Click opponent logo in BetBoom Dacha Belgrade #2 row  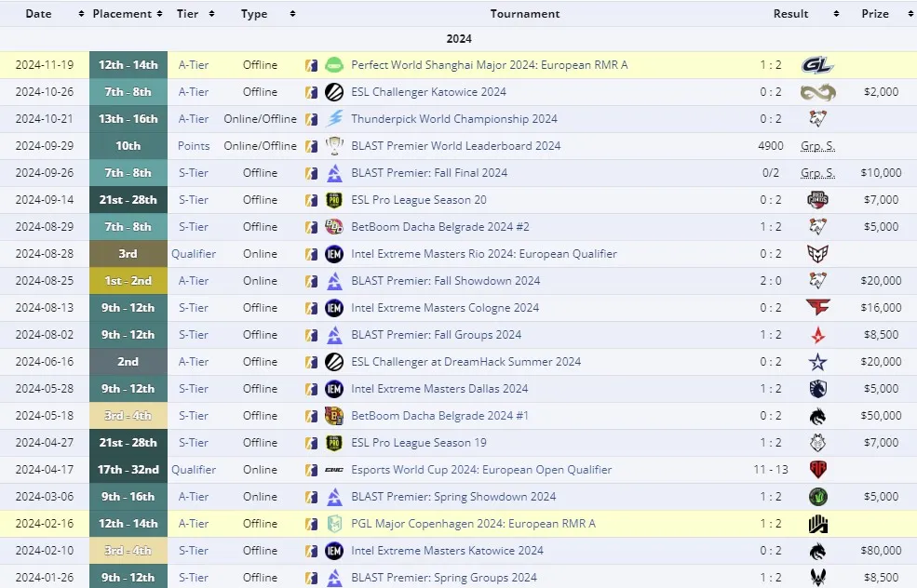pyautogui.click(x=817, y=226)
